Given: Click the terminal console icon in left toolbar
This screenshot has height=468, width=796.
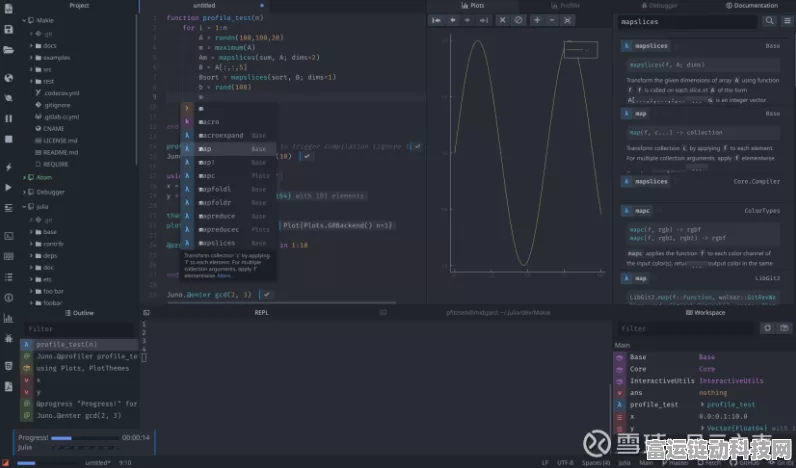Looking at the screenshot, I should click(8, 236).
